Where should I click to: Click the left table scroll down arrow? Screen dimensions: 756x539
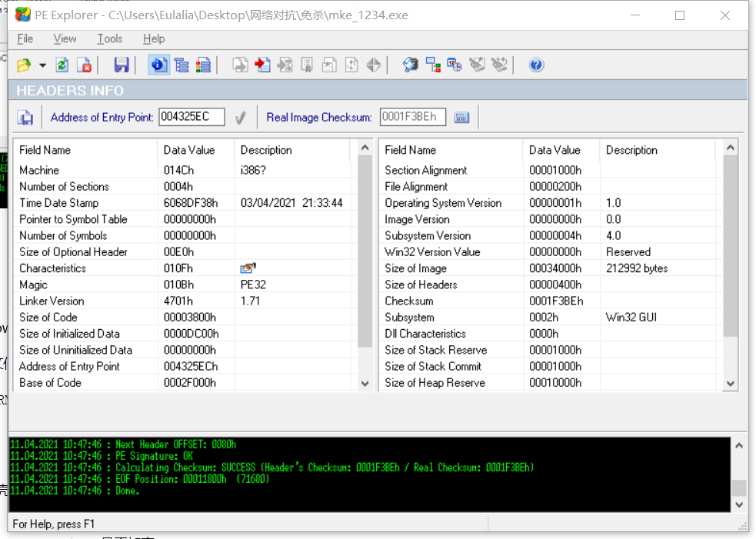pos(365,384)
